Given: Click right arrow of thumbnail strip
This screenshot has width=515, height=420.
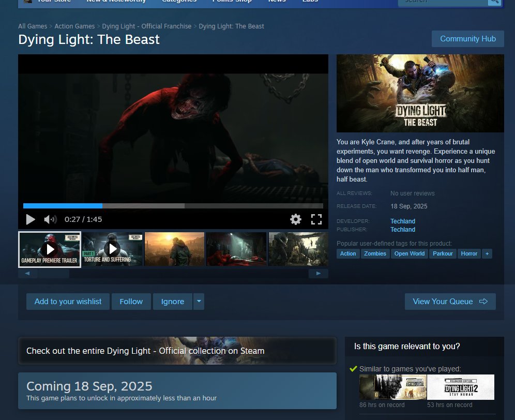Looking at the screenshot, I should (319, 274).
